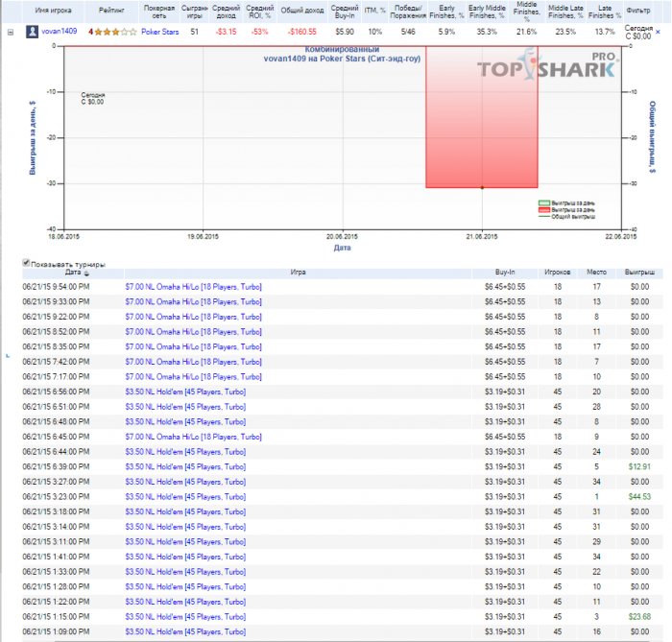Screen dimensions: 672x642
Task: Open the Сегодня filter for the player
Action: click(x=637, y=32)
